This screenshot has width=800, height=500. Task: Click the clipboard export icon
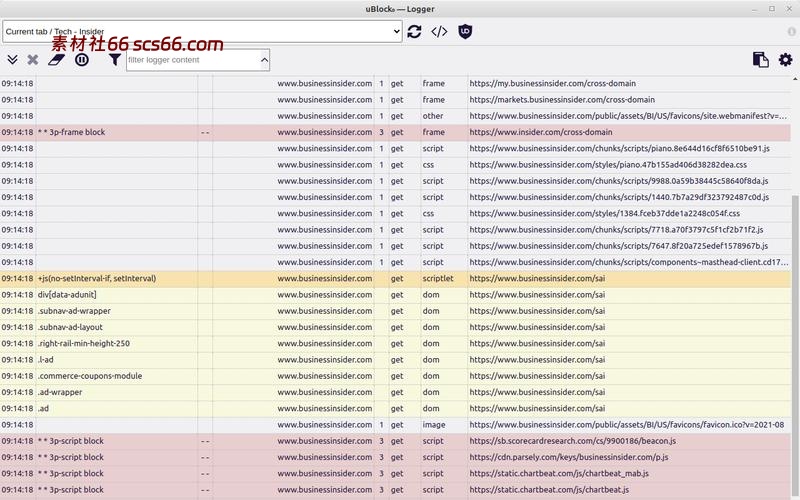point(760,60)
